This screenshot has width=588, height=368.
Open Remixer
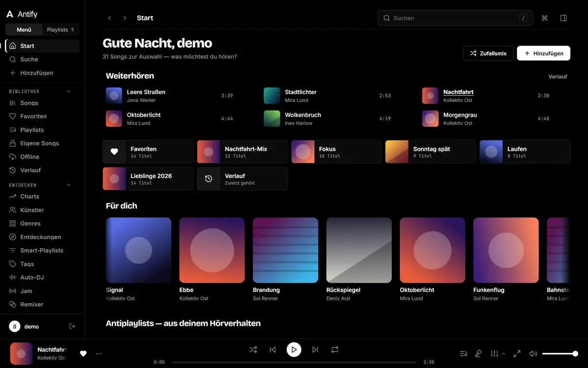click(x=42, y=304)
